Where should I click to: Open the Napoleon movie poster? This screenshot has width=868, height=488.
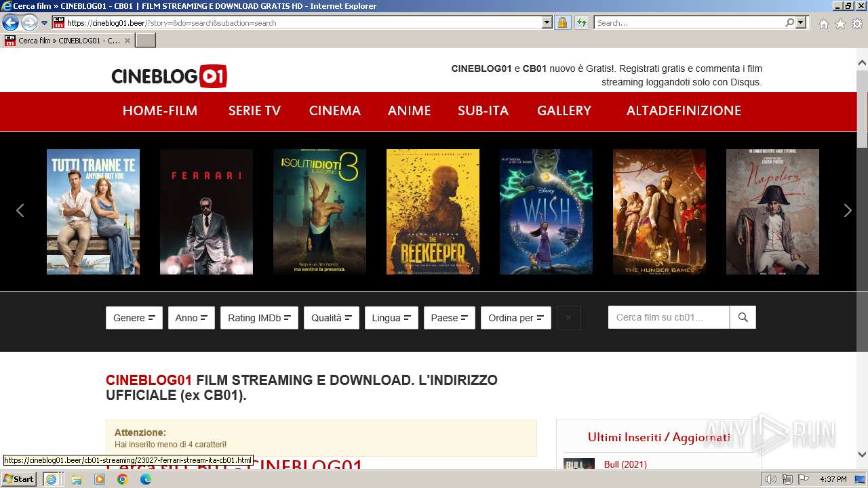[x=772, y=211]
